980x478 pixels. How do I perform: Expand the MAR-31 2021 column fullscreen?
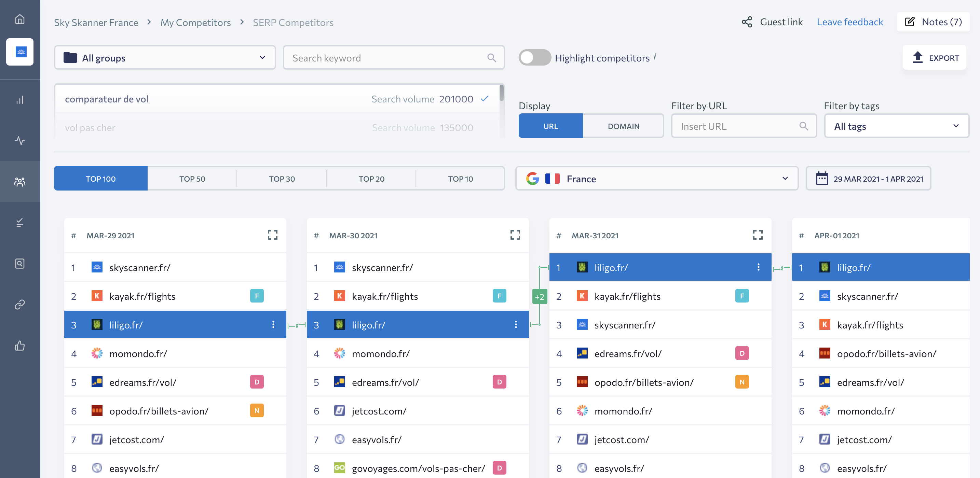(758, 235)
